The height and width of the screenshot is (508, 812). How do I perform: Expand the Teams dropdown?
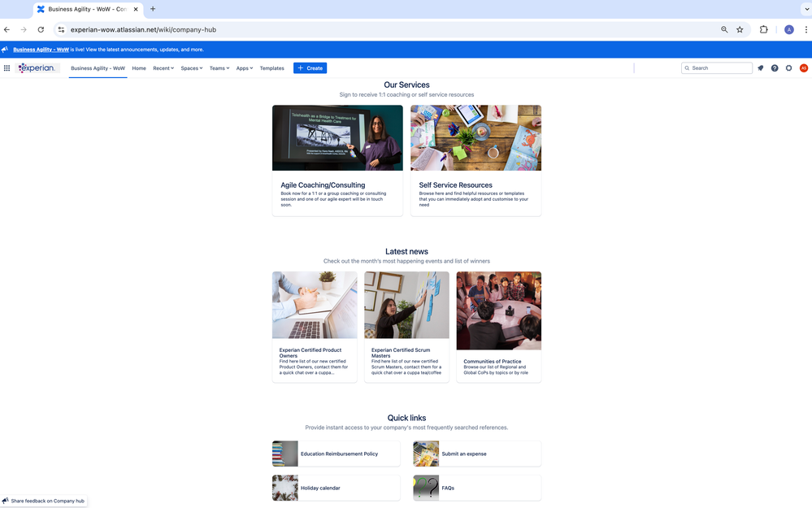(x=219, y=68)
